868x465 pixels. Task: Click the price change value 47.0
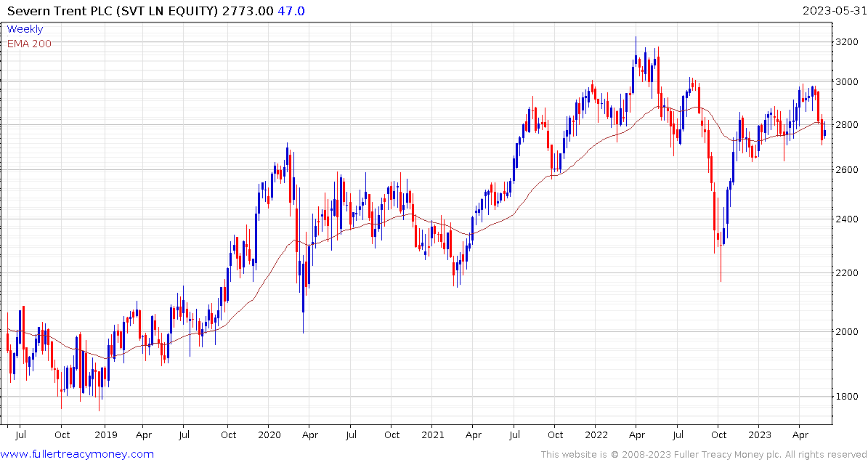pyautogui.click(x=291, y=10)
